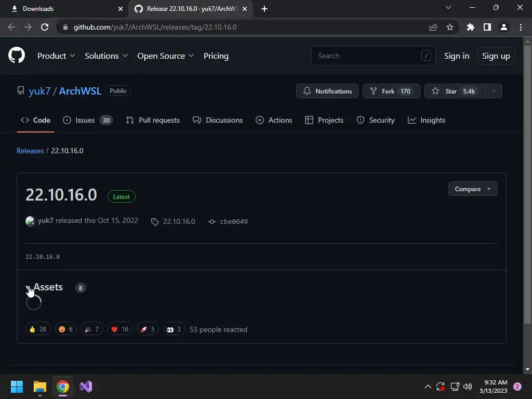
Task: Toggle the eyes reaction 3
Action: pos(174,329)
